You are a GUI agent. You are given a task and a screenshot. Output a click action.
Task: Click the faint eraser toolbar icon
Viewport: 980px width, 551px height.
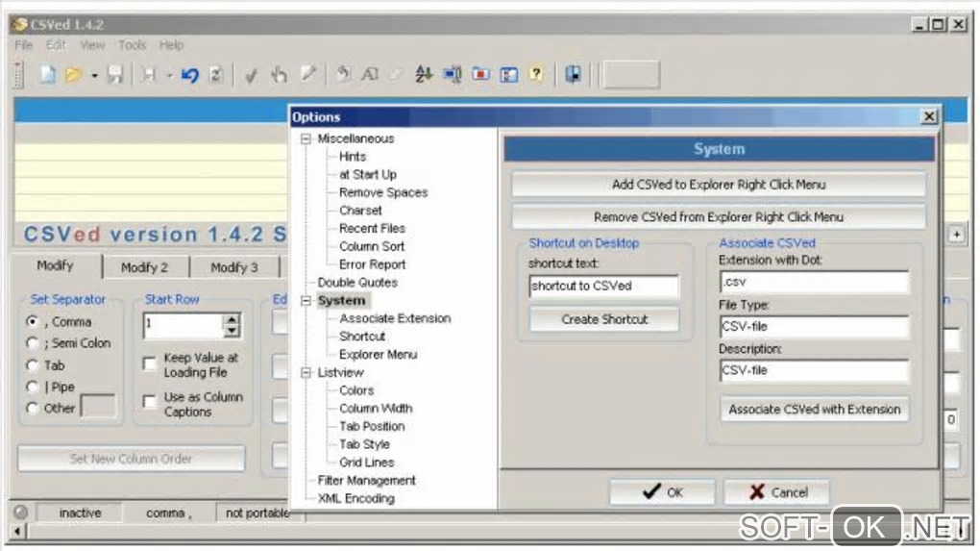[396, 75]
